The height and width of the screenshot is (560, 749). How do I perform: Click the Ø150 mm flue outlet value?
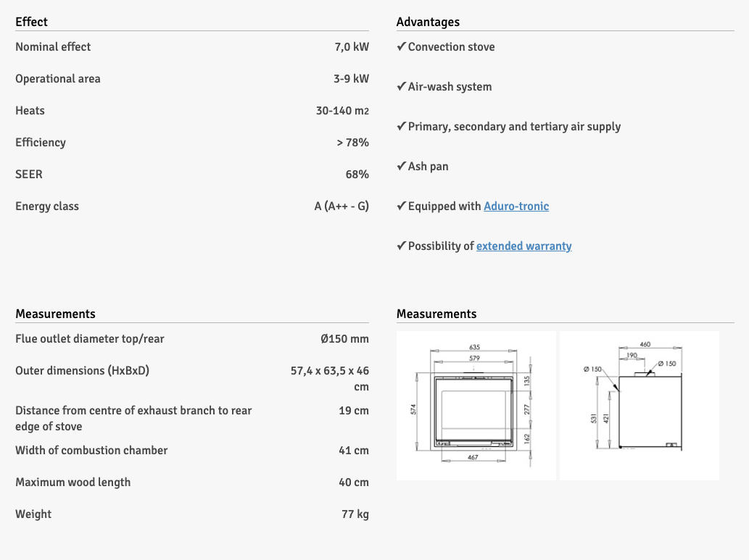click(x=344, y=339)
